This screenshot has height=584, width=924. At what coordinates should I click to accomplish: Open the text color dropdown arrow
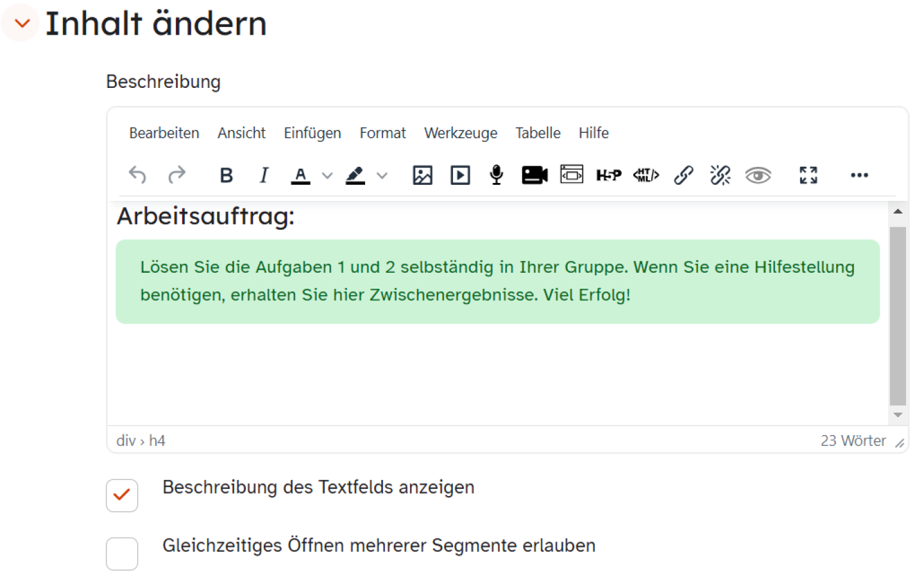pos(327,175)
